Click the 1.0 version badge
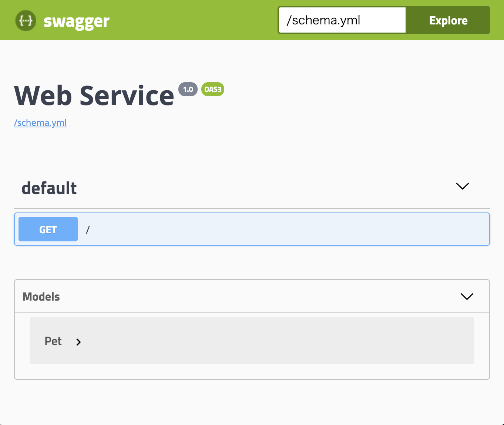The width and height of the screenshot is (504, 425). click(188, 89)
